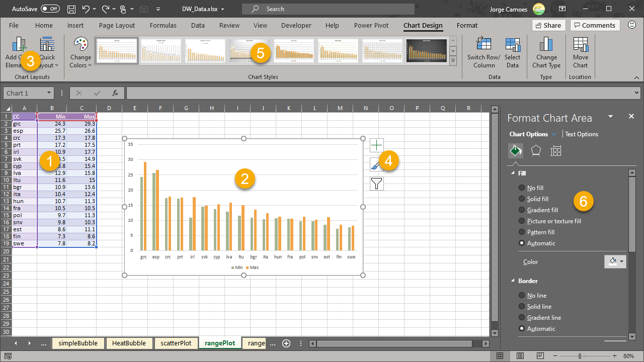Select Solid fill option
Image resolution: width=644 pixels, height=362 pixels.
pyautogui.click(x=522, y=199)
